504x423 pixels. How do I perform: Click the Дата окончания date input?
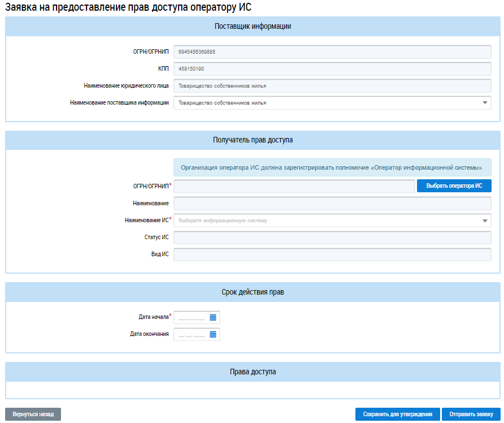pyautogui.click(x=191, y=334)
